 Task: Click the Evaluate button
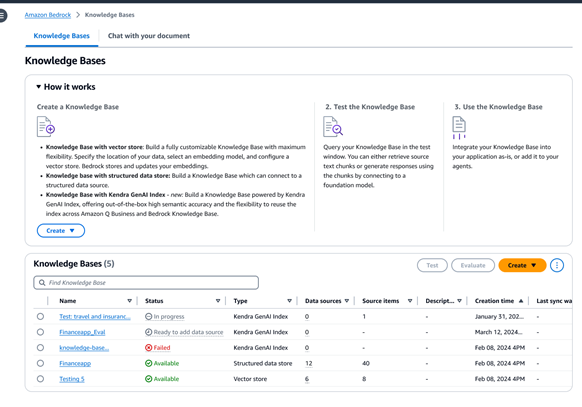click(x=473, y=265)
